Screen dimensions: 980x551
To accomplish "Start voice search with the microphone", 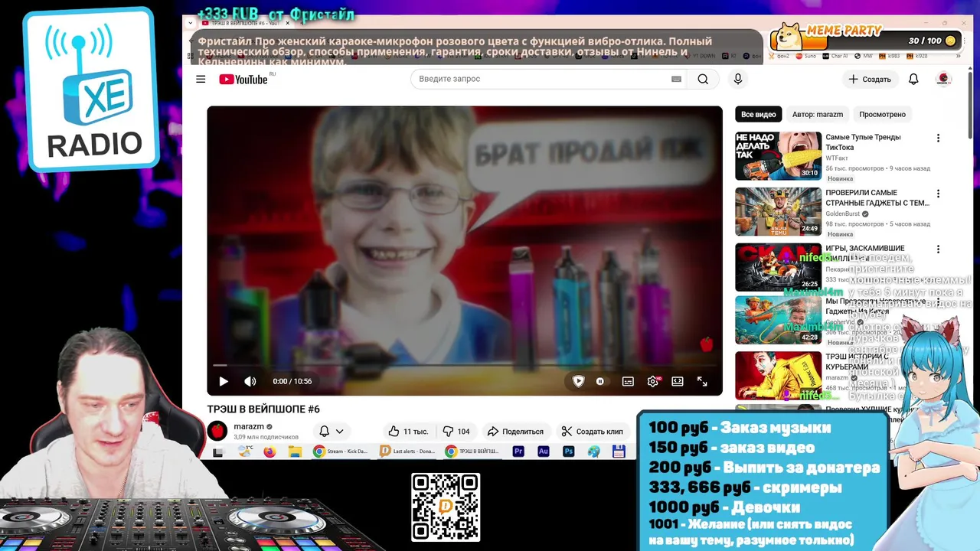I will [738, 79].
